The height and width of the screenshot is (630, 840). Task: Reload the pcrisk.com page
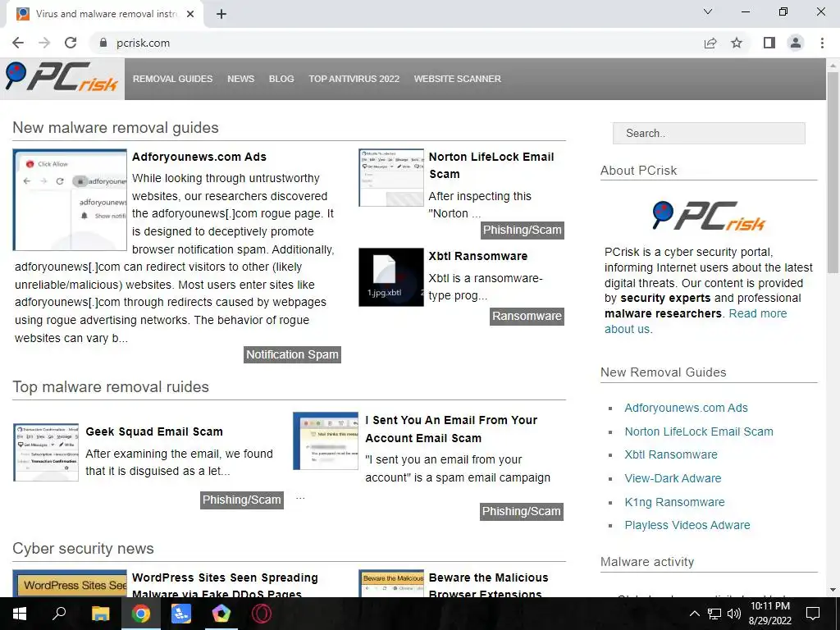coord(71,43)
